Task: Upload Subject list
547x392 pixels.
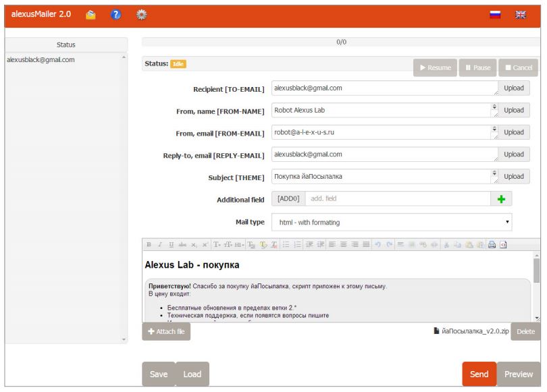Action: coord(514,177)
